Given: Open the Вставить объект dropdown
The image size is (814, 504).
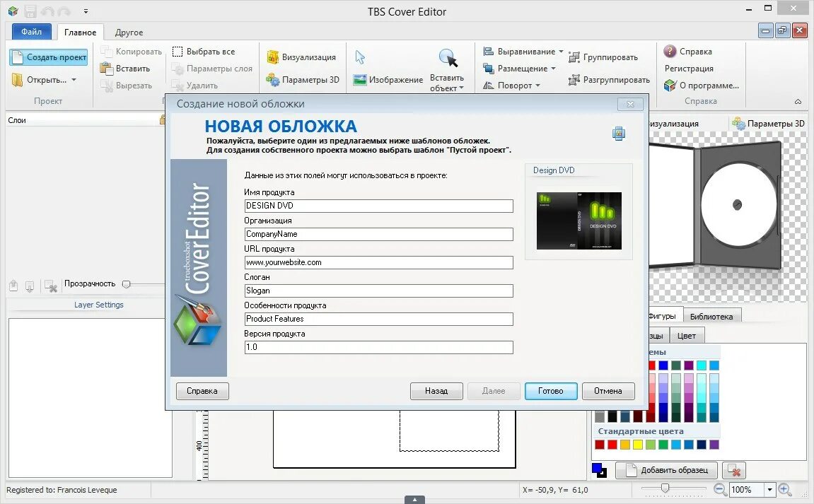Looking at the screenshot, I should [447, 83].
